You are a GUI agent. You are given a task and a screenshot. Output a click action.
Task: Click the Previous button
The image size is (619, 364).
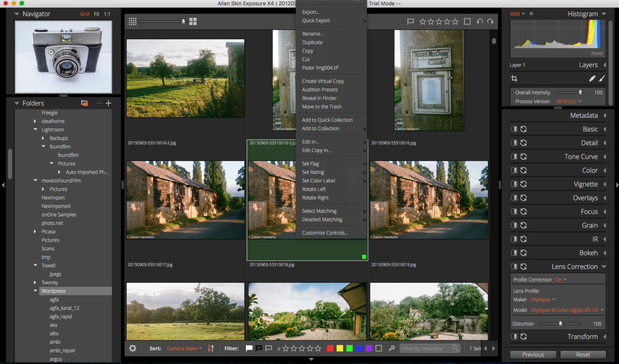pyautogui.click(x=533, y=355)
